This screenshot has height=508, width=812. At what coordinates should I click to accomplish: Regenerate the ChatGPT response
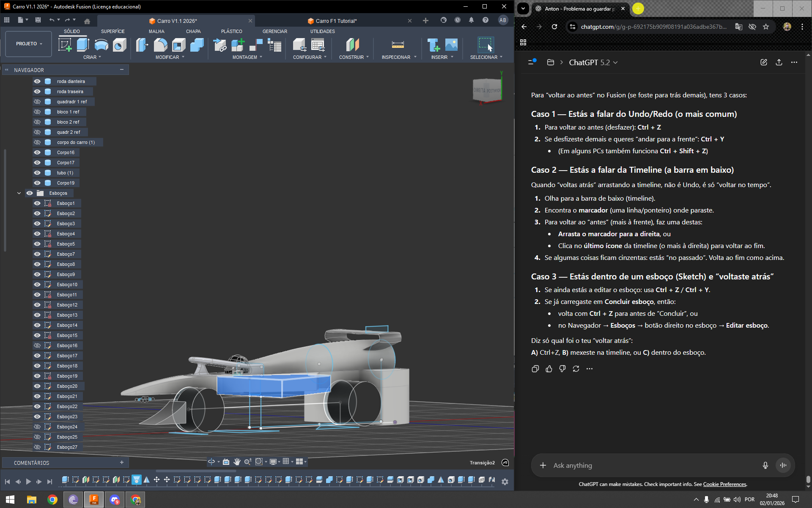tap(576, 369)
